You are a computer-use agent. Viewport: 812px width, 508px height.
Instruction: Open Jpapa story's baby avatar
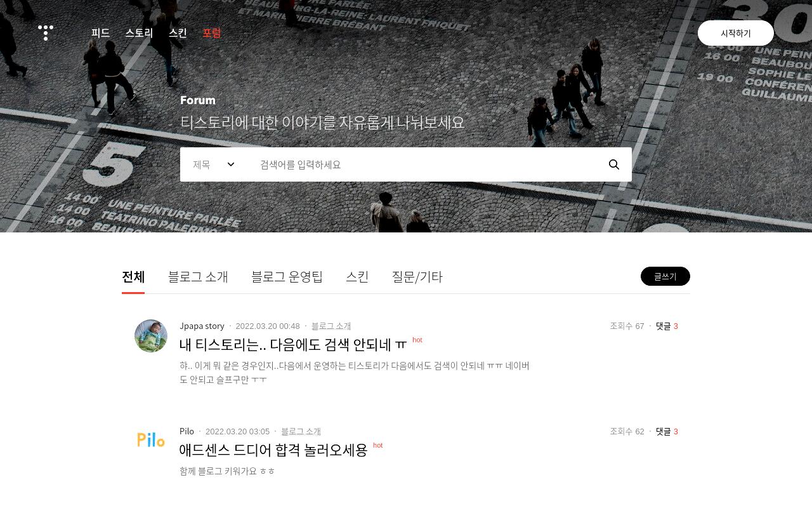coord(151,336)
